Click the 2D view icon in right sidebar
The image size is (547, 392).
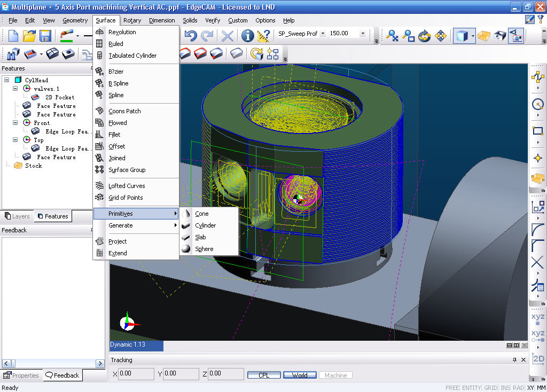click(538, 358)
